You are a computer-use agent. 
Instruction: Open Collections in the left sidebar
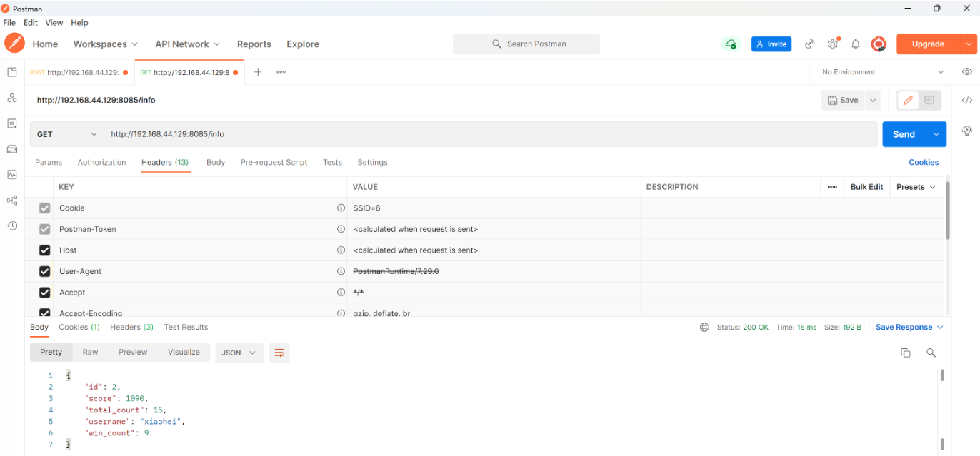[11, 72]
